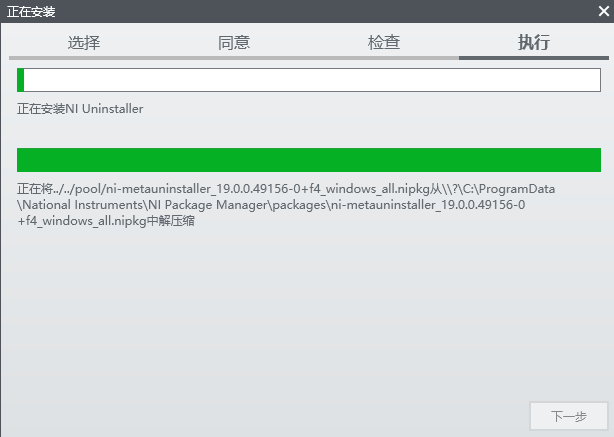This screenshot has height=437, width=614.
Task: Switch to the 检查 step tab
Action: pyautogui.click(x=384, y=42)
